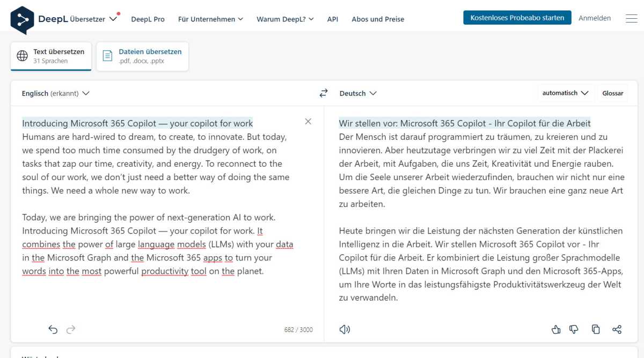Click the highlighted German heading 'Wir stellen vor'
This screenshot has height=358, width=644.
[368, 123]
